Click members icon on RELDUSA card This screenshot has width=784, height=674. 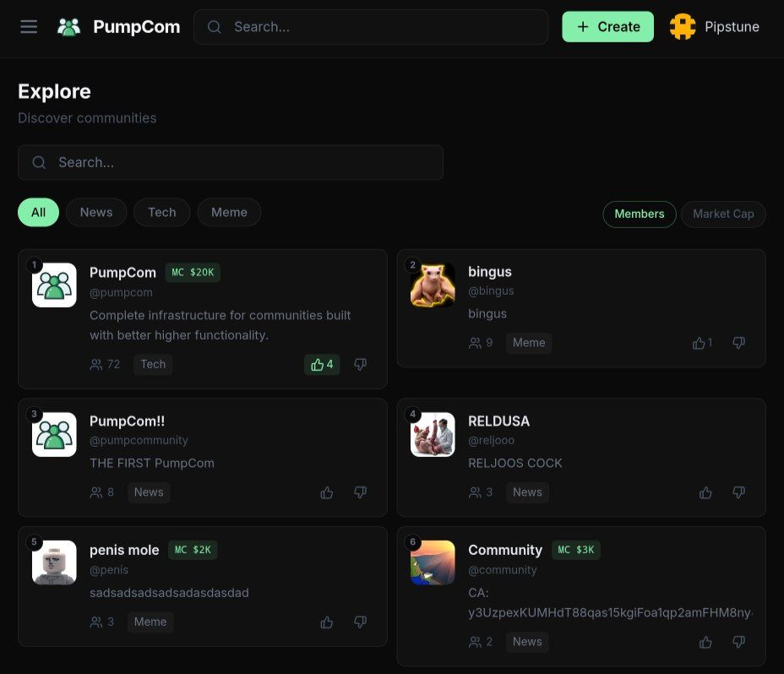pyautogui.click(x=475, y=492)
